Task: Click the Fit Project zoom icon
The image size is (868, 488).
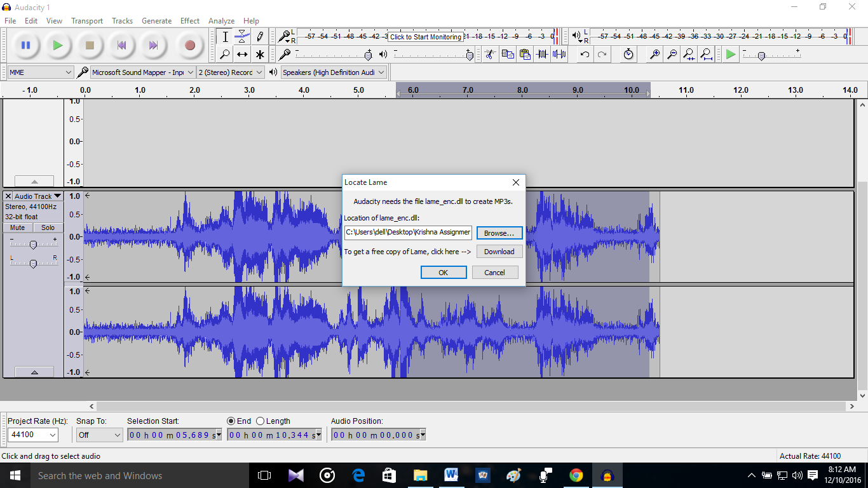Action: coord(706,54)
